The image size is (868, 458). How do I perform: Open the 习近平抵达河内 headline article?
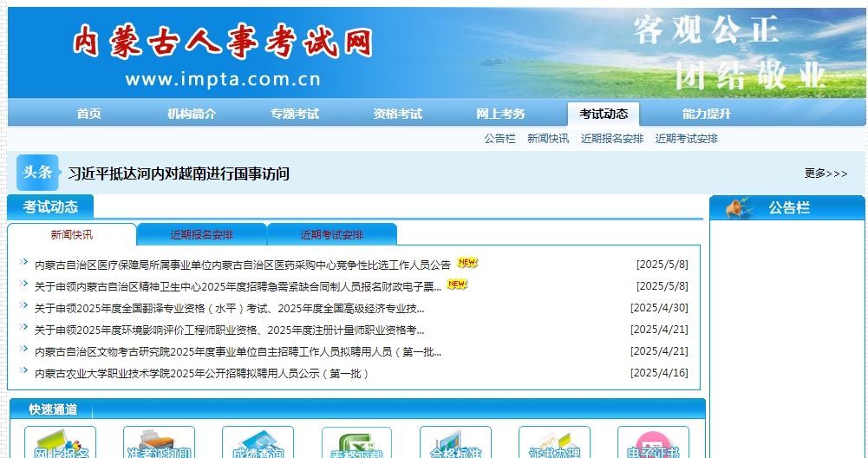coord(179,173)
